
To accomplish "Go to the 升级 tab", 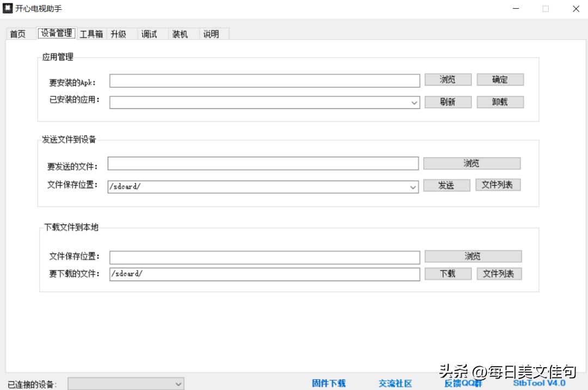I will [x=119, y=34].
